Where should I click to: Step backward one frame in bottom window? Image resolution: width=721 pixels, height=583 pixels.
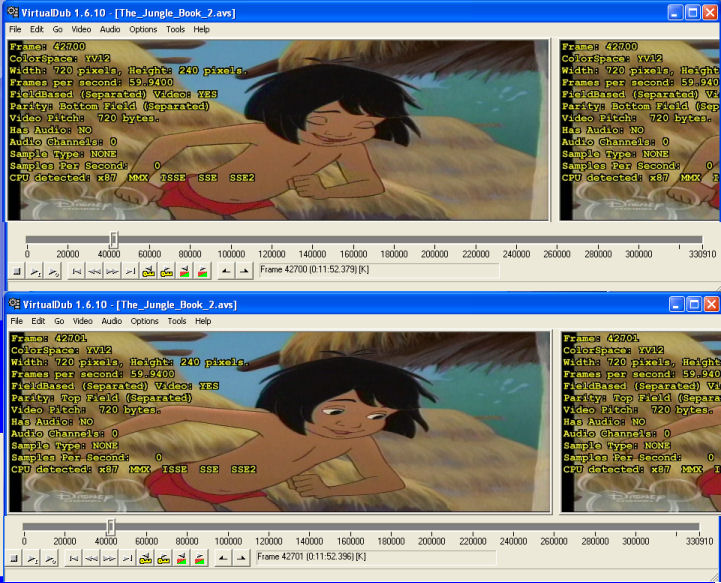coord(92,558)
